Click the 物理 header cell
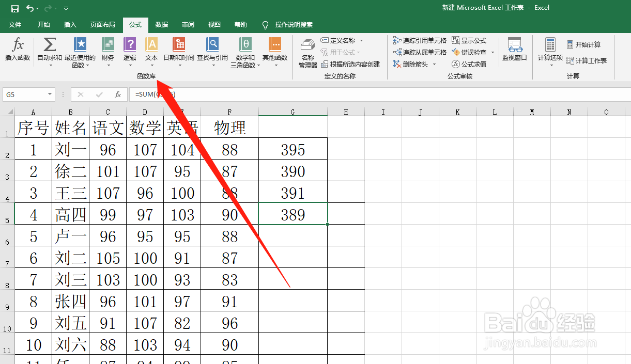 (x=230, y=127)
